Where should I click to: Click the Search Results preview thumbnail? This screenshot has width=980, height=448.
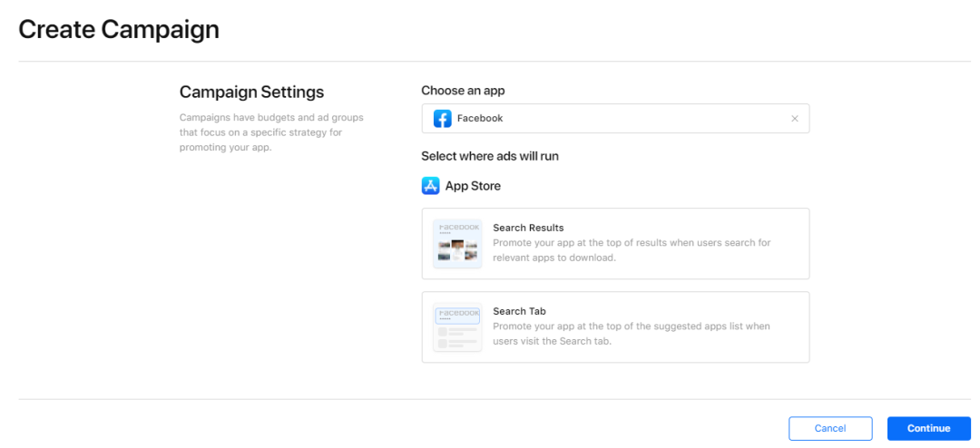click(457, 243)
